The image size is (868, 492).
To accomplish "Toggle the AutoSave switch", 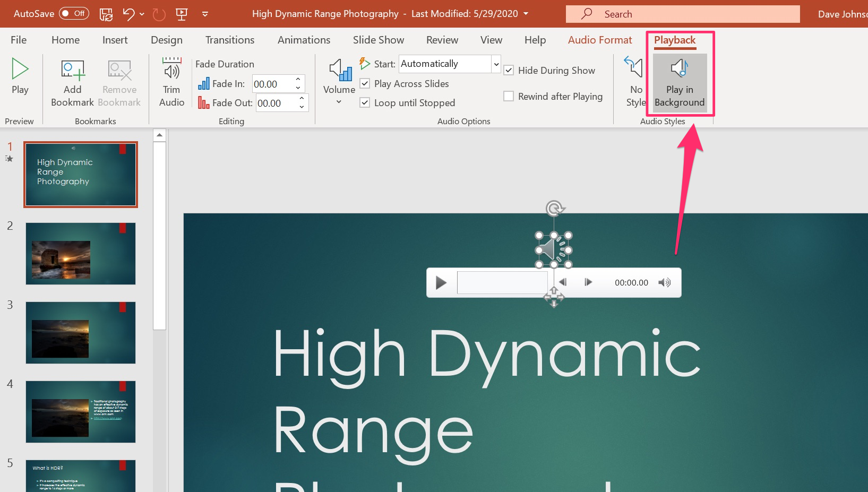I will coord(74,14).
